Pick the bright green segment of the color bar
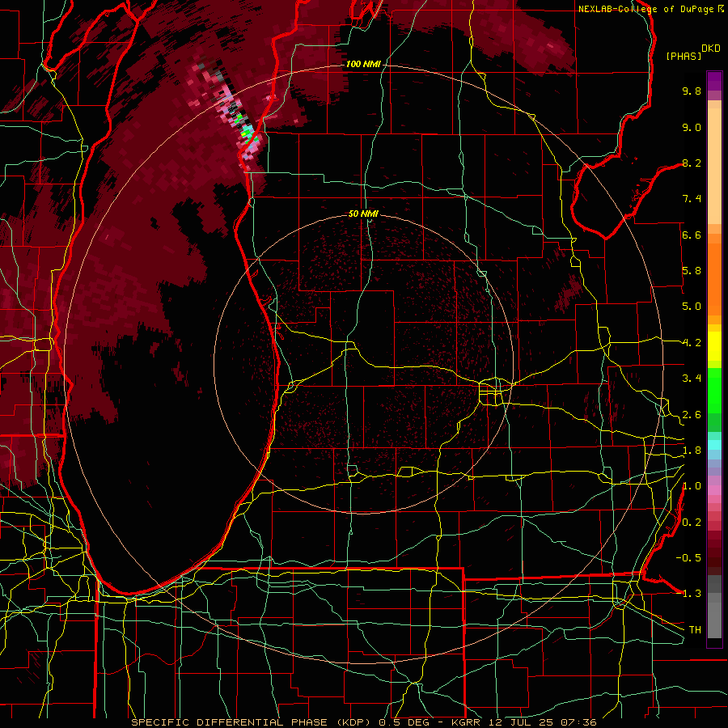The width and height of the screenshot is (728, 728). click(714, 390)
